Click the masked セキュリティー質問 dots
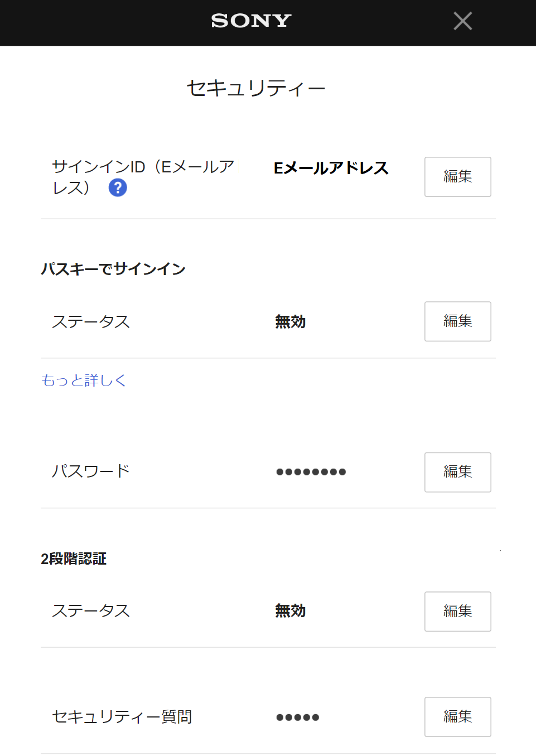 pyautogui.click(x=297, y=718)
